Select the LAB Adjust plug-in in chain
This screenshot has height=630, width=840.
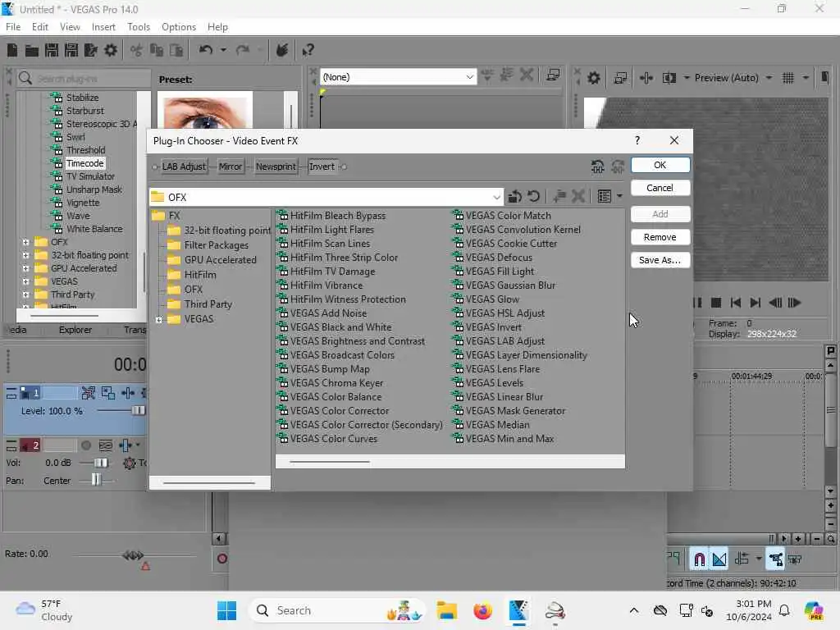click(184, 167)
